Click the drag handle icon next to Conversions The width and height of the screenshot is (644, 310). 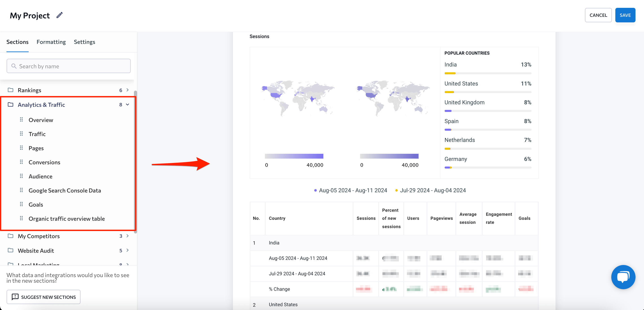[x=22, y=162]
